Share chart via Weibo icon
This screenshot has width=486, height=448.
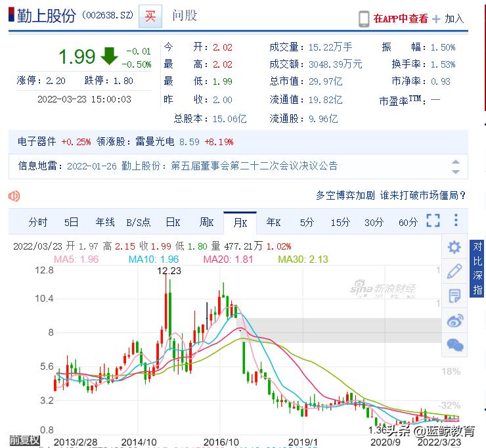click(x=455, y=321)
